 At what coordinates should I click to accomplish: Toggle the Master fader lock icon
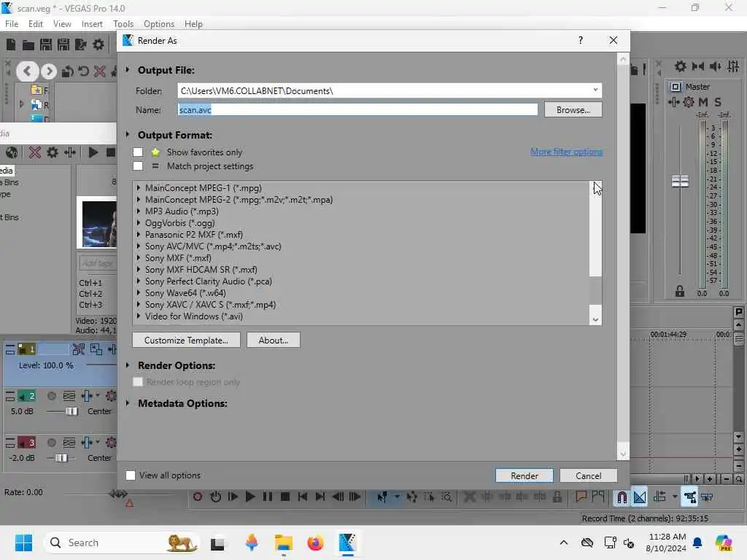(x=680, y=291)
